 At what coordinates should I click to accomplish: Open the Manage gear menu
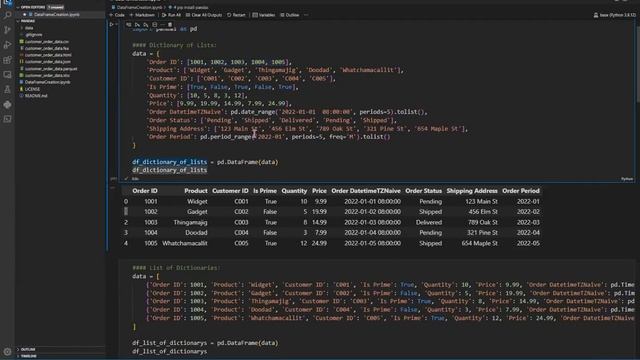click(x=7, y=351)
